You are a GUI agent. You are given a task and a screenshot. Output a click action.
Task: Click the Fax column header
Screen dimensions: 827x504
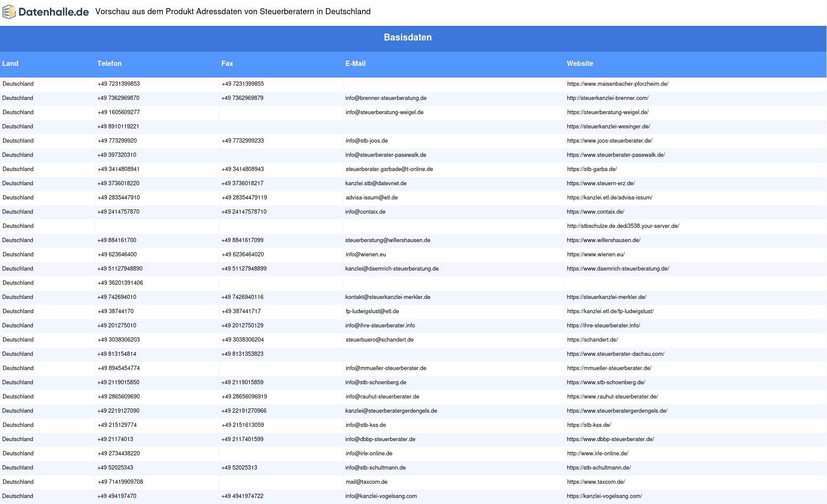point(227,64)
